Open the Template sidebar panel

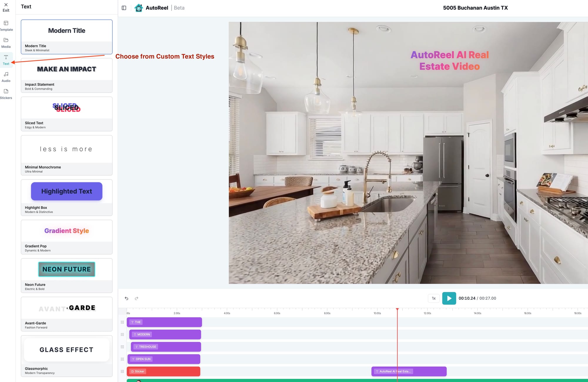pyautogui.click(x=6, y=26)
